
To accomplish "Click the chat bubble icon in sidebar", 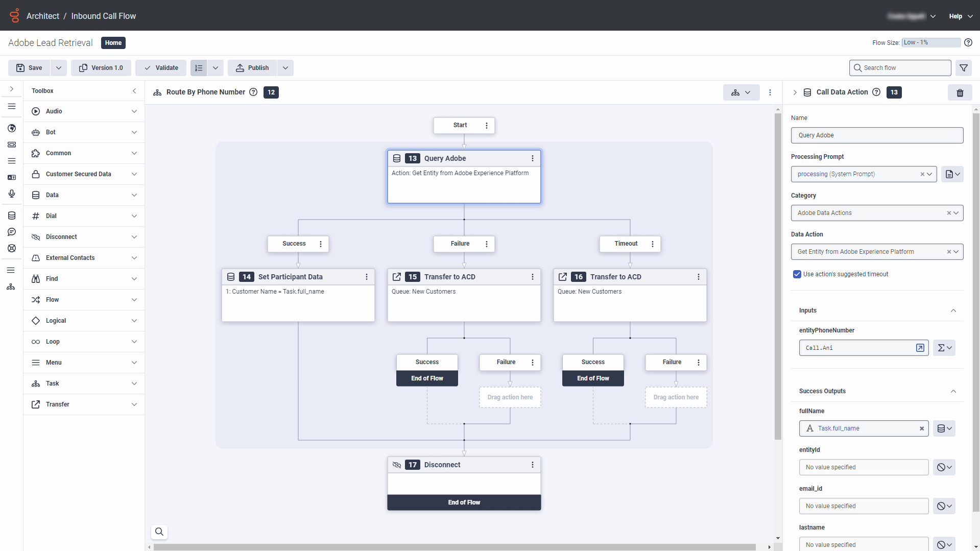I will pos(12,232).
